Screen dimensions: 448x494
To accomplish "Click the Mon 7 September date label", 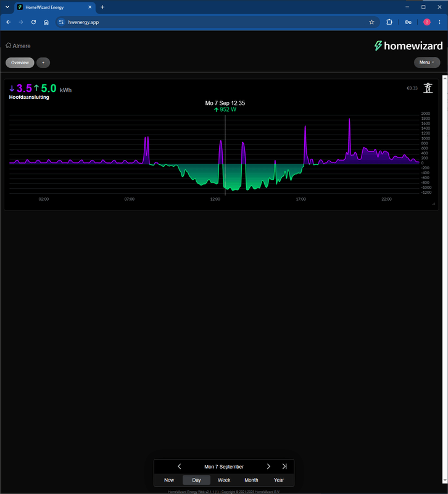I will [x=224, y=467].
